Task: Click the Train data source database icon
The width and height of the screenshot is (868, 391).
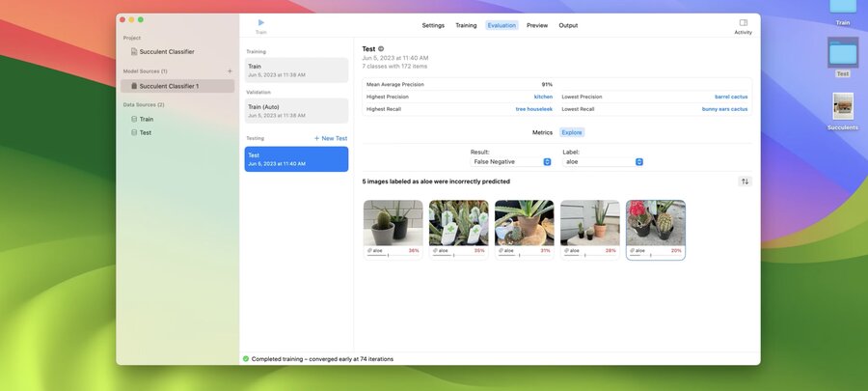Action: [134, 119]
